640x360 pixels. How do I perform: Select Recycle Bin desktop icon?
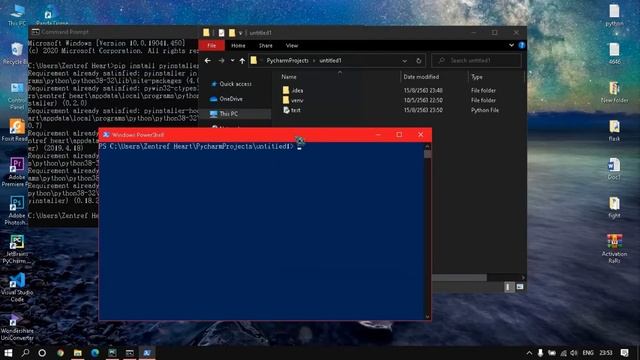click(x=16, y=53)
